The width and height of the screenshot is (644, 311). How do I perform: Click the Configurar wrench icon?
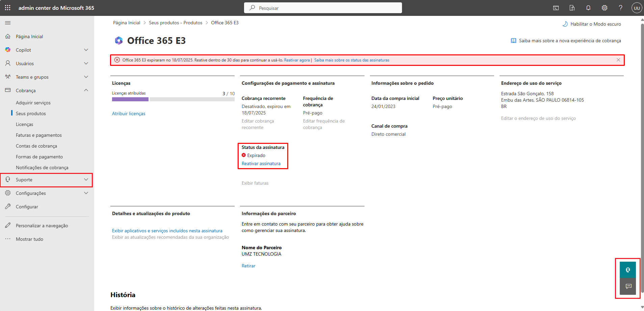[8, 206]
